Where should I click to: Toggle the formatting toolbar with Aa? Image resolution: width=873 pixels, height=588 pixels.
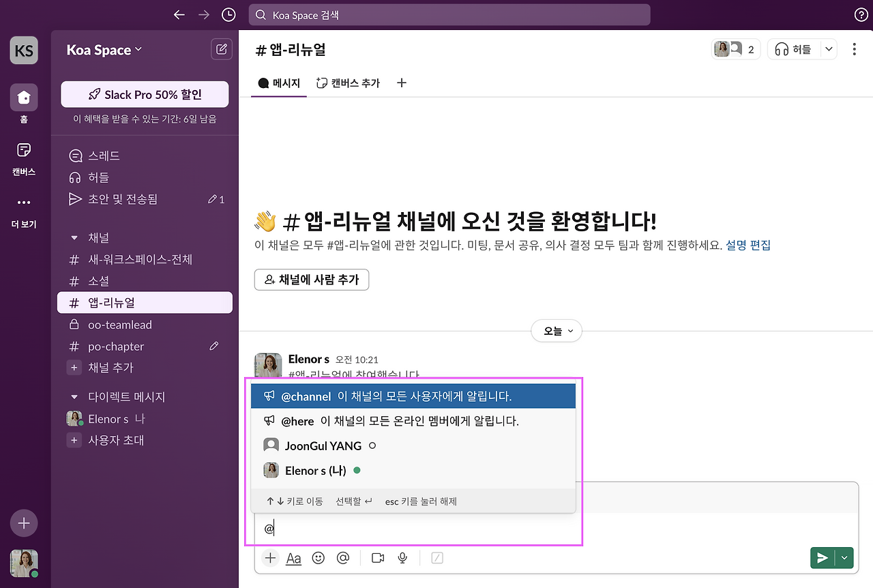(293, 557)
